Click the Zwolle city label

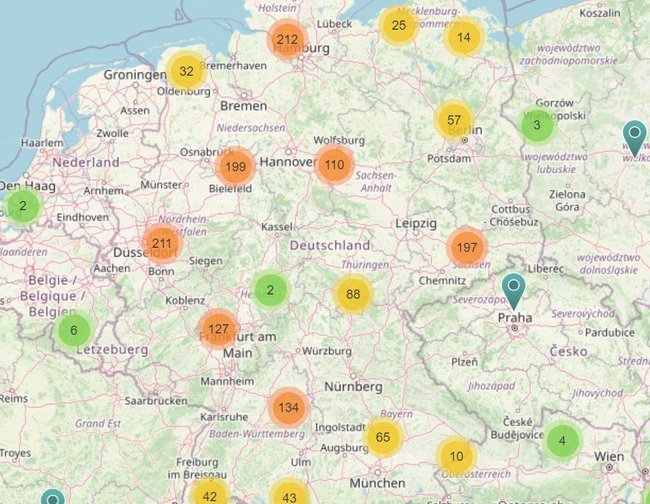[x=112, y=133]
